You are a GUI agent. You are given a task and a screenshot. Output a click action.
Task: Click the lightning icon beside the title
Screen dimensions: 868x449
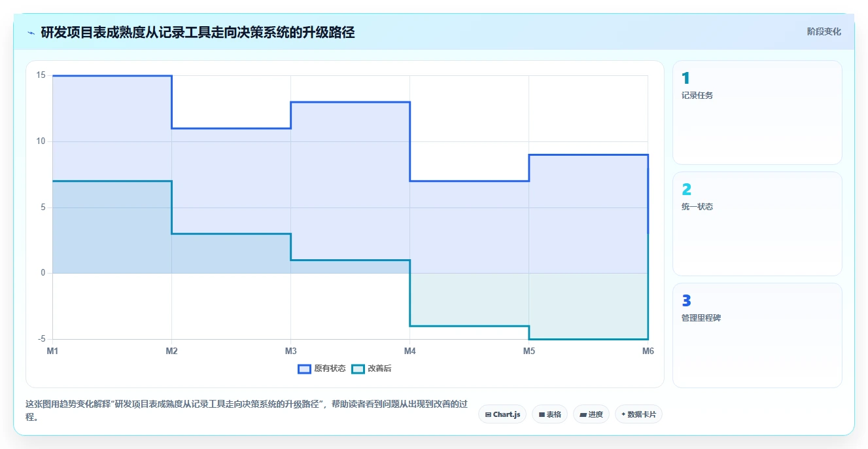(x=31, y=33)
